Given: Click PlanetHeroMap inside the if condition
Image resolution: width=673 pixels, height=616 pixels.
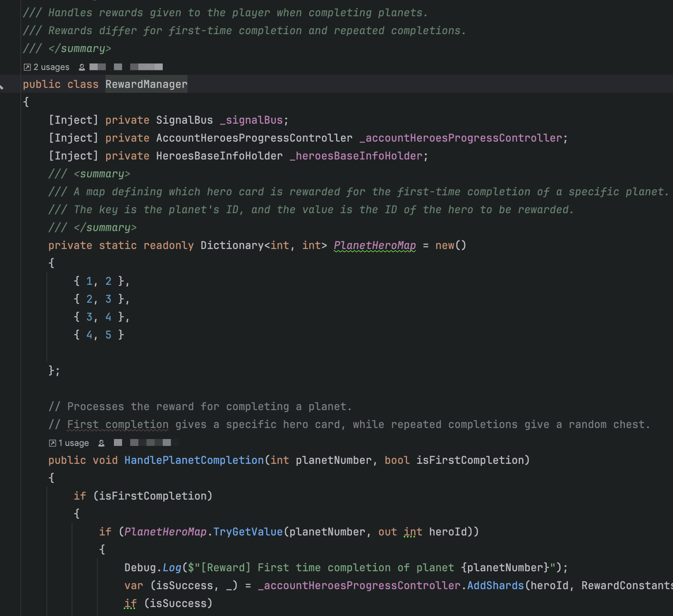Looking at the screenshot, I should tap(166, 532).
